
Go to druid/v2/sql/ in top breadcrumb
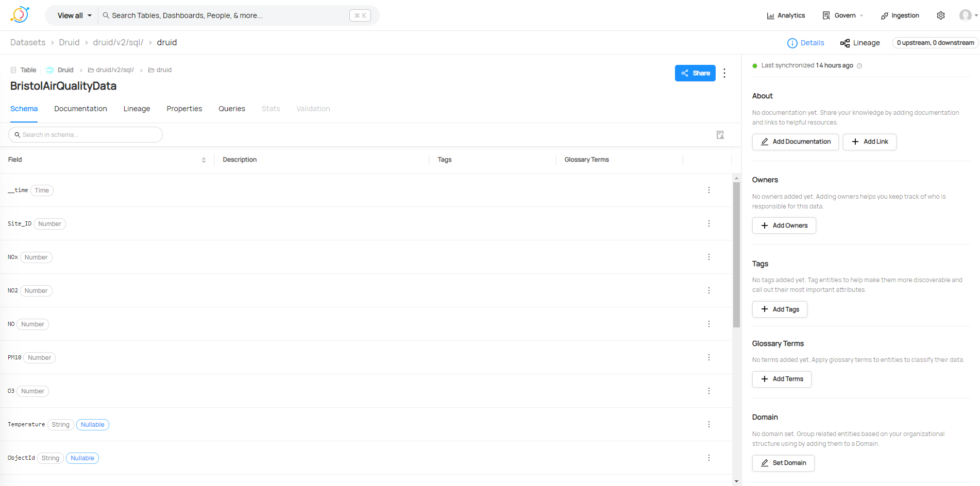tap(118, 42)
